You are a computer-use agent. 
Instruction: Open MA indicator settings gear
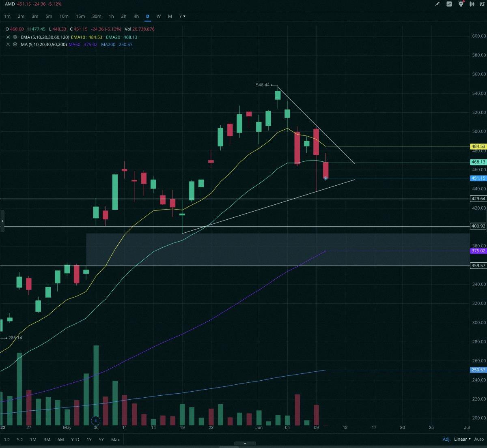15,44
